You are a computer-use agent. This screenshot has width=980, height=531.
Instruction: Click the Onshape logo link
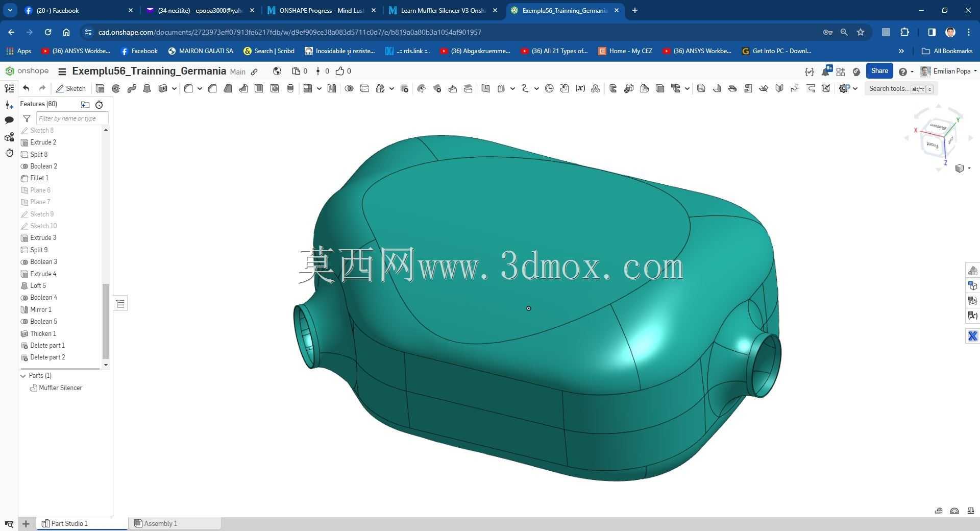(x=27, y=71)
